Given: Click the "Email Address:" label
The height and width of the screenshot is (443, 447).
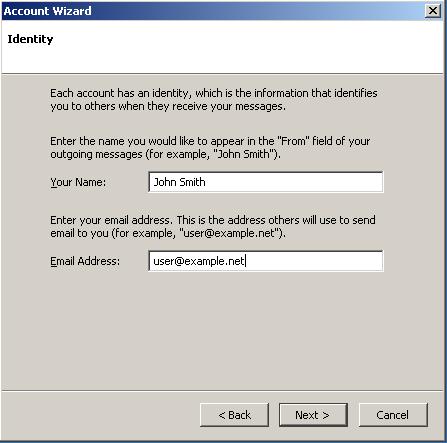Looking at the screenshot, I should pos(85,261).
